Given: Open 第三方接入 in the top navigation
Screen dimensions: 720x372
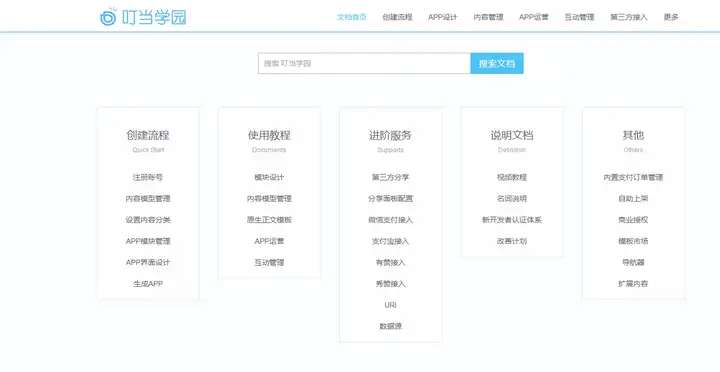Looking at the screenshot, I should [629, 17].
